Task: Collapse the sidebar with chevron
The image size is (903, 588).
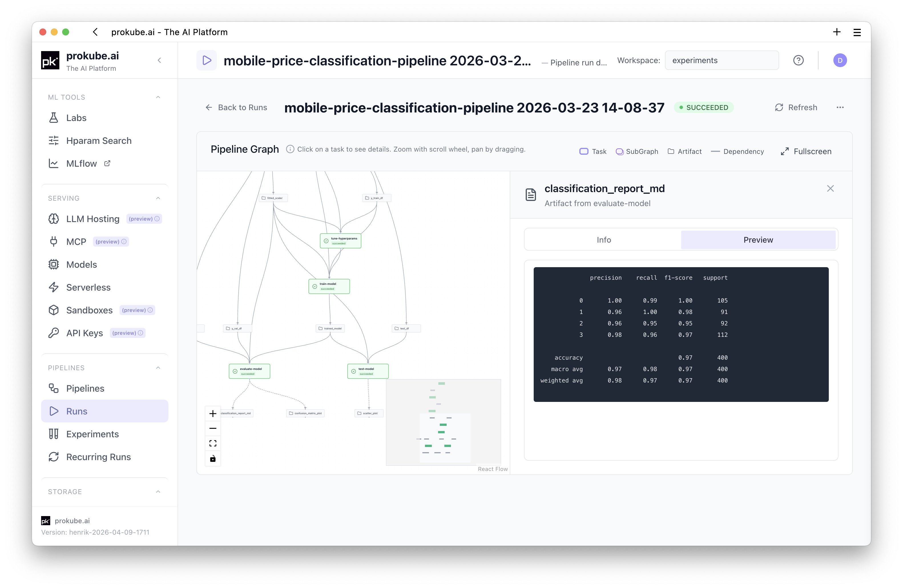Action: [159, 60]
